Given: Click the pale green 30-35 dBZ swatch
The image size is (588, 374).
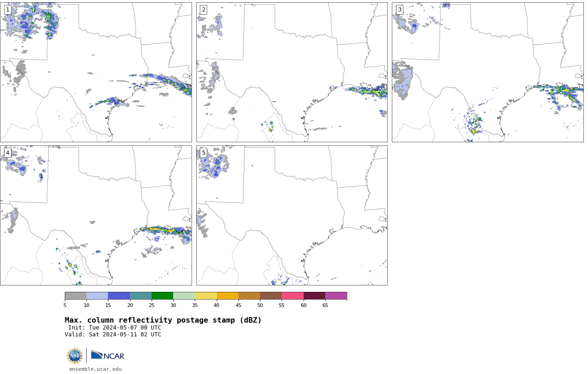Looking at the screenshot, I should point(184,296).
